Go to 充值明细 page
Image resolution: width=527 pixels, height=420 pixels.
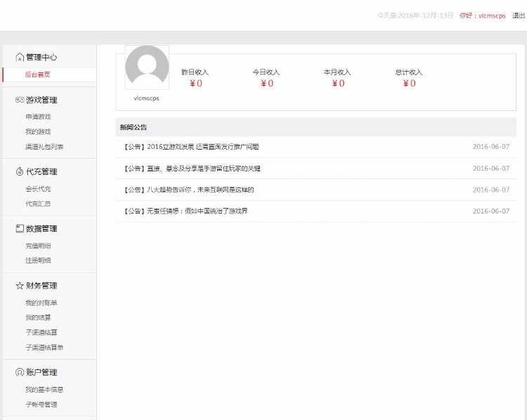coord(38,246)
